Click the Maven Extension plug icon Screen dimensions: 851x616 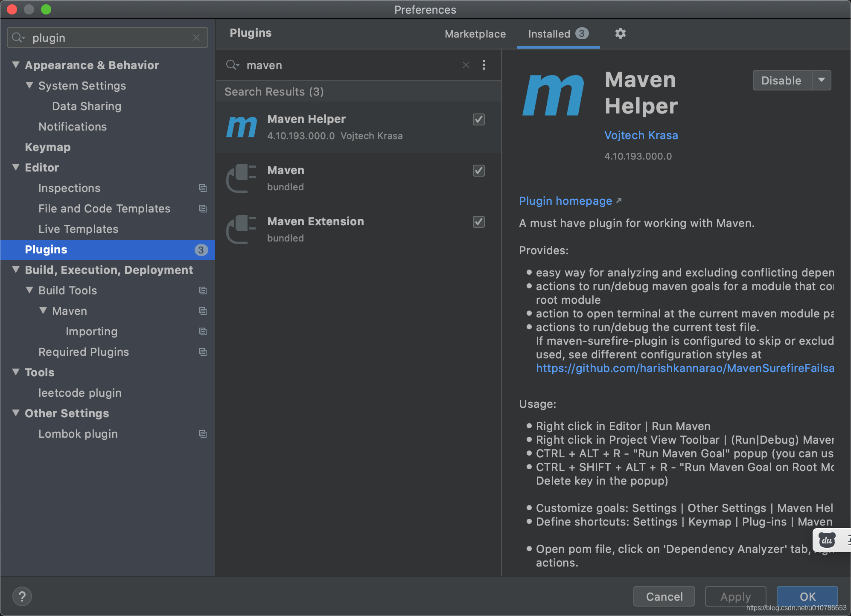point(242,230)
